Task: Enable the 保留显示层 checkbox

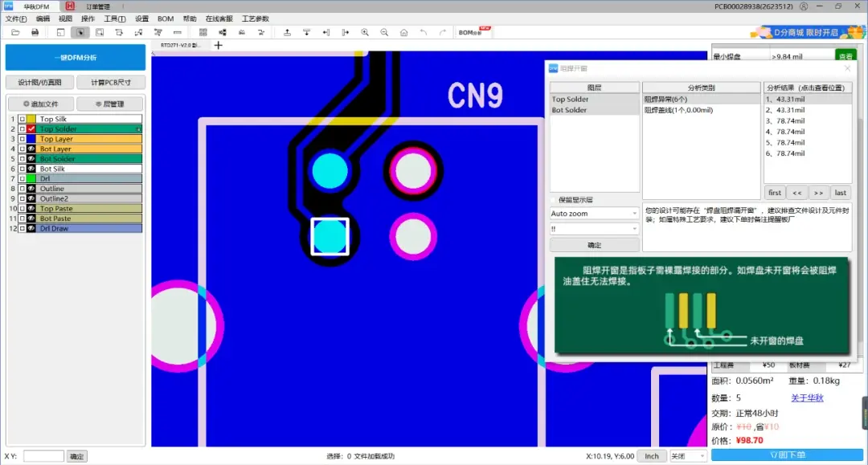Action: click(553, 200)
